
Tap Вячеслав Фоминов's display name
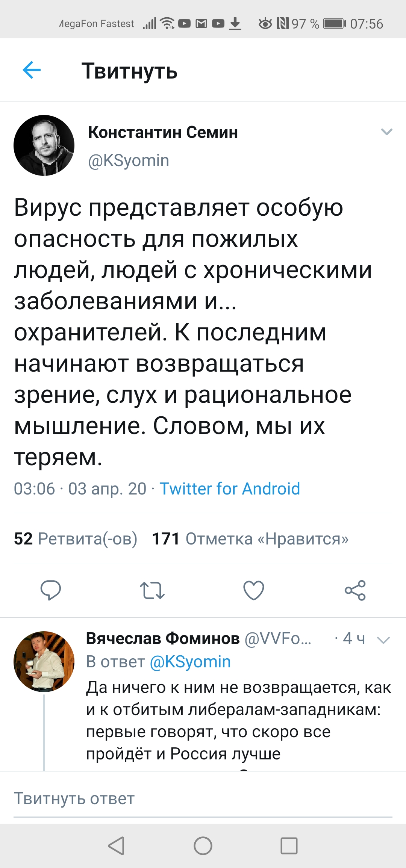click(x=163, y=638)
